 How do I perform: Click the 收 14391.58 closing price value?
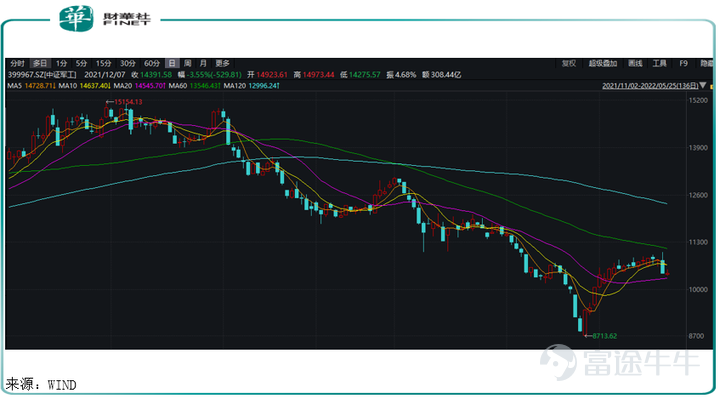[x=151, y=75]
